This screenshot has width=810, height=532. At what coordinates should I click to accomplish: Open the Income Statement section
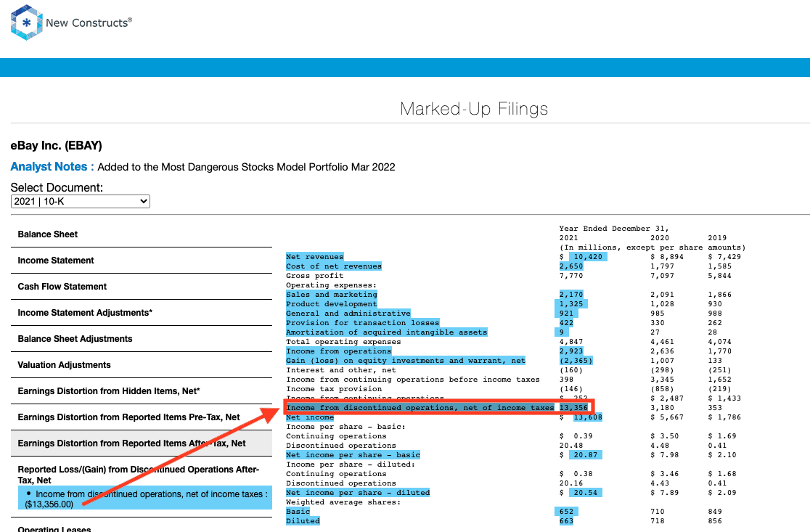56,261
